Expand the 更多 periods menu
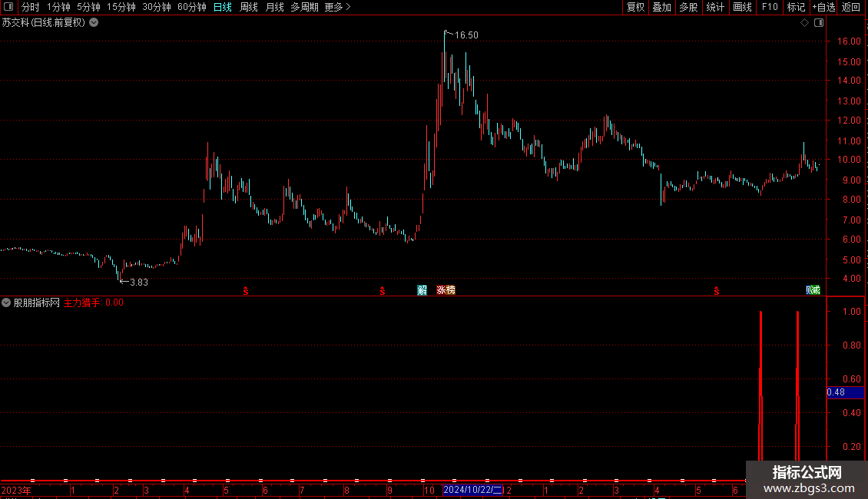The width and height of the screenshot is (868, 499). point(337,7)
